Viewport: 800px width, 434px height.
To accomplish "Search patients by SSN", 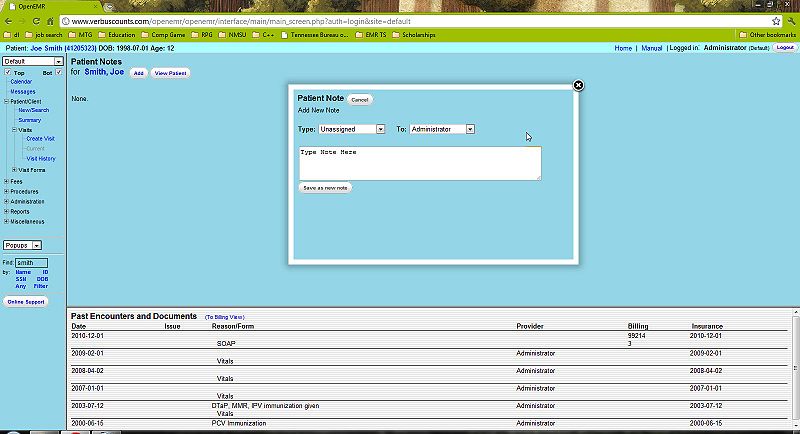I will point(21,279).
